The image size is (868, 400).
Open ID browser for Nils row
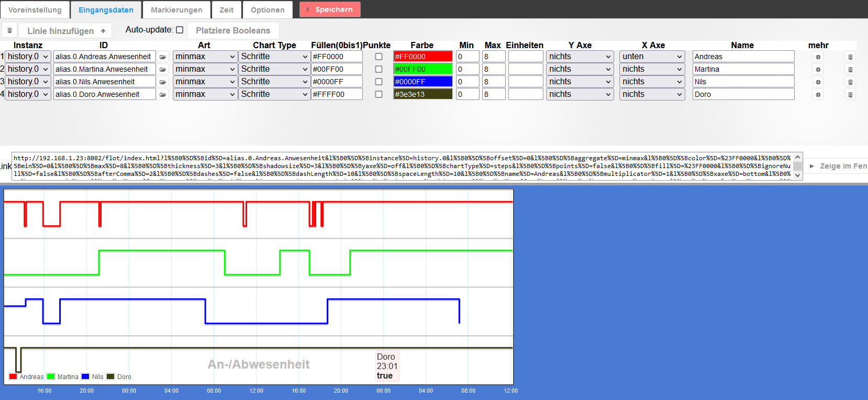(163, 82)
